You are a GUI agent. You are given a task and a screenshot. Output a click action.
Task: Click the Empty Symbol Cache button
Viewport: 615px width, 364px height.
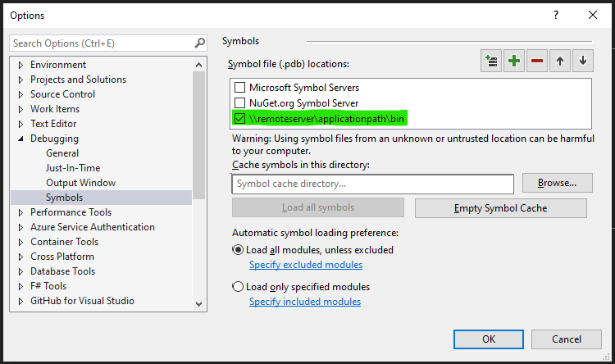point(500,208)
